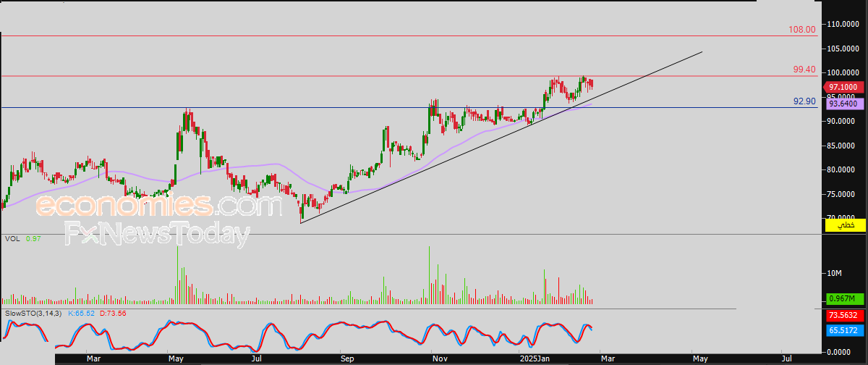The height and width of the screenshot is (365, 868).
Task: Click the 110.000 price axis label
Action: tap(845, 25)
